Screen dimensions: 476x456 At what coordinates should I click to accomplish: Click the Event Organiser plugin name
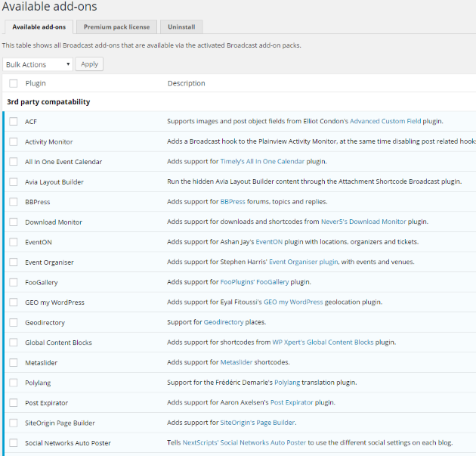[49, 262]
